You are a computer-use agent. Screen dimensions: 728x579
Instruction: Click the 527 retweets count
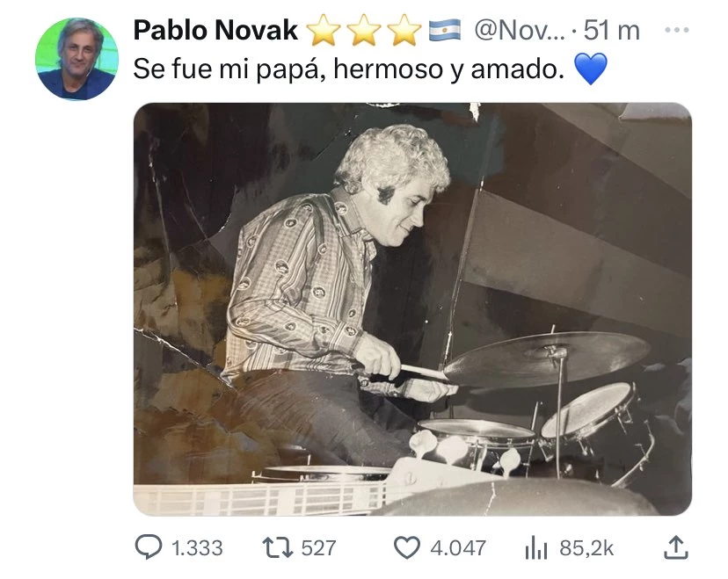point(318,548)
